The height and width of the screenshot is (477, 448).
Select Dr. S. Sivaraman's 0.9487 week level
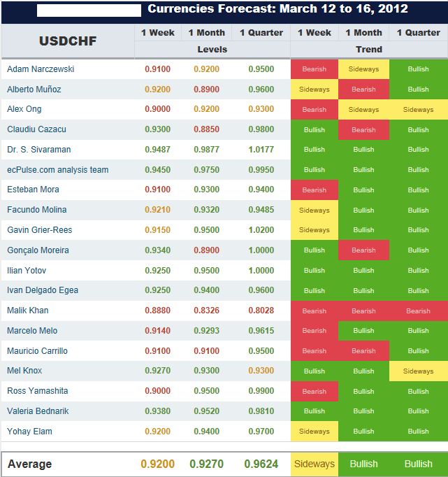pos(157,150)
